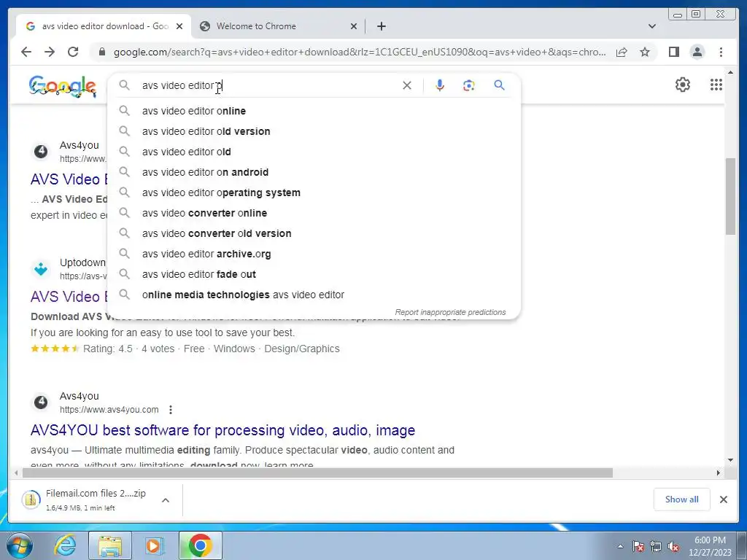Viewport: 747px width, 560px height.
Task: Reload the current page
Action: pyautogui.click(x=73, y=52)
